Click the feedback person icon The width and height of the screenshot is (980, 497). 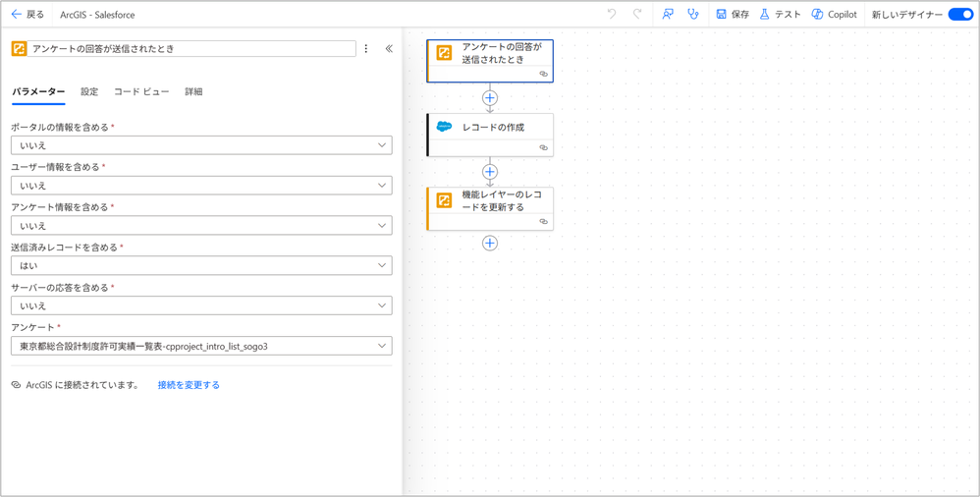coord(668,15)
